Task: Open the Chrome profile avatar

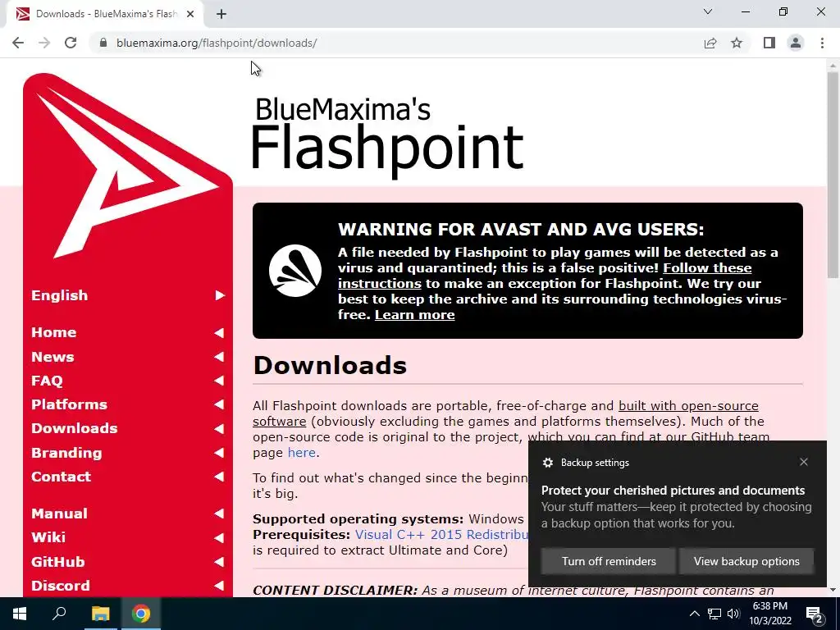Action: [x=796, y=43]
